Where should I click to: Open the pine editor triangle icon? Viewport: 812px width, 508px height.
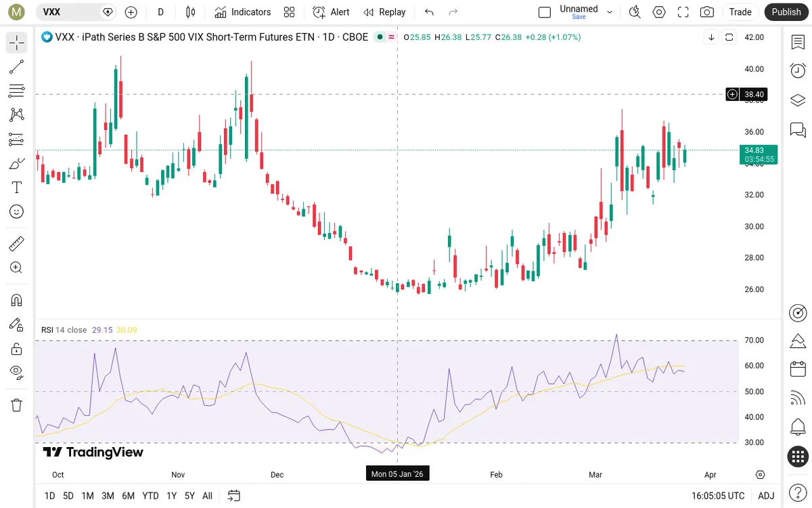798,340
